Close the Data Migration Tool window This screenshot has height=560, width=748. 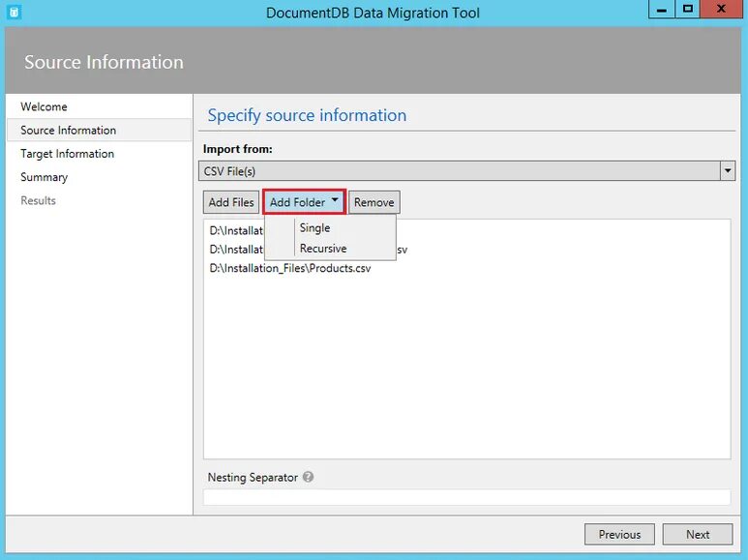[x=721, y=9]
